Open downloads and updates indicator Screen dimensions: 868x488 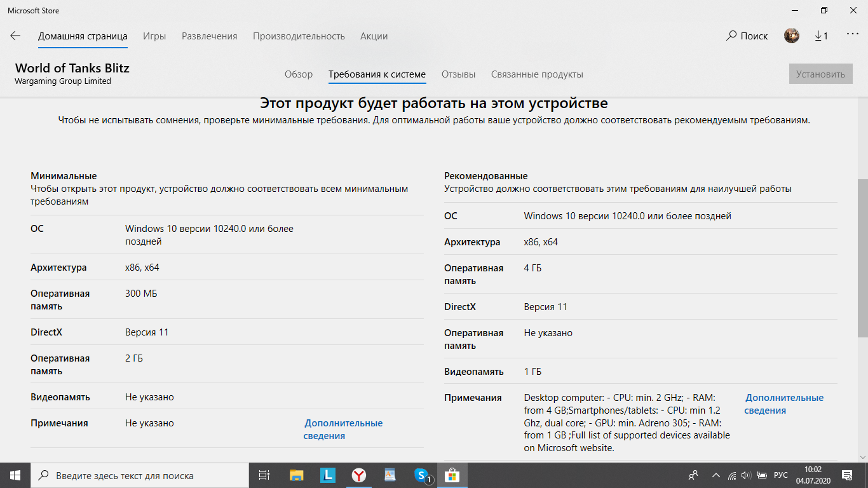click(x=822, y=36)
